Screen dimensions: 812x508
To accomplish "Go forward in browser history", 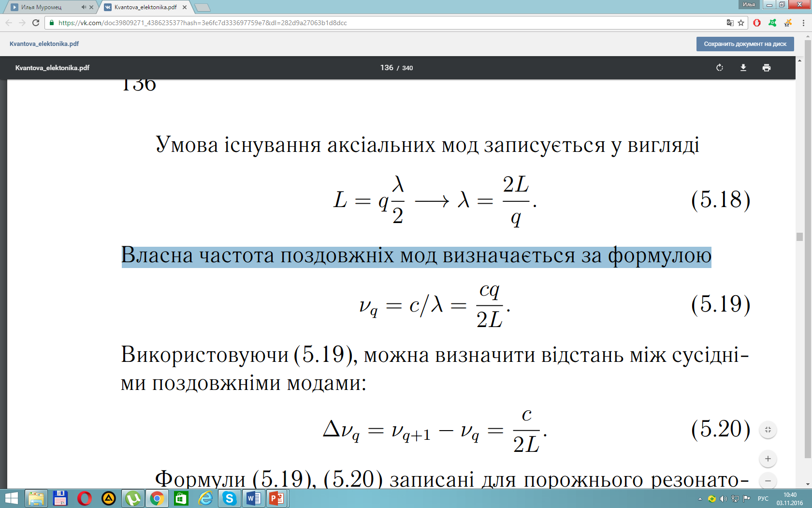I will (22, 23).
